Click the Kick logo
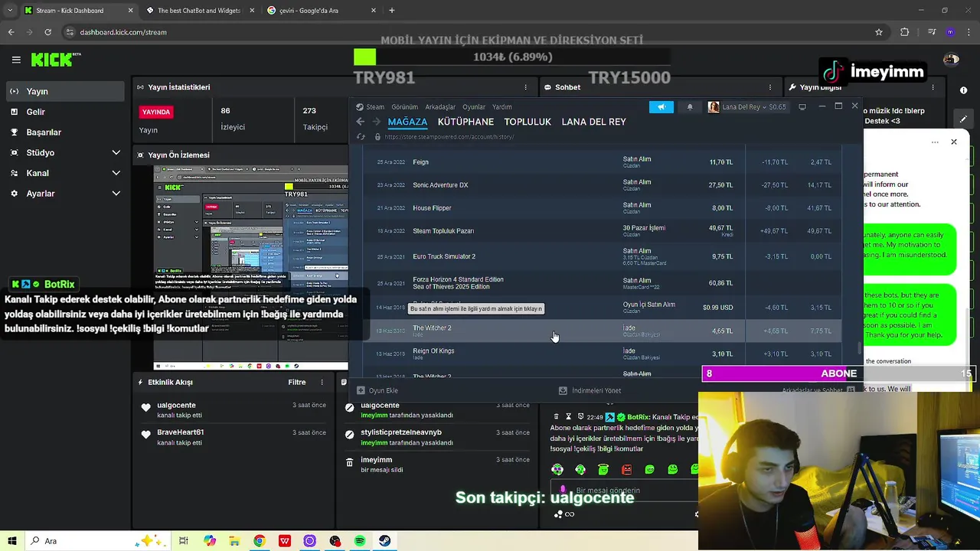Image resolution: width=980 pixels, height=551 pixels. pyautogui.click(x=56, y=60)
